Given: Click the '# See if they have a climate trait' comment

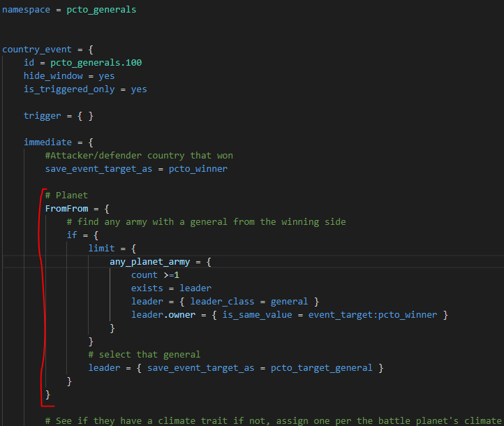Looking at the screenshot, I should [x=273, y=421].
